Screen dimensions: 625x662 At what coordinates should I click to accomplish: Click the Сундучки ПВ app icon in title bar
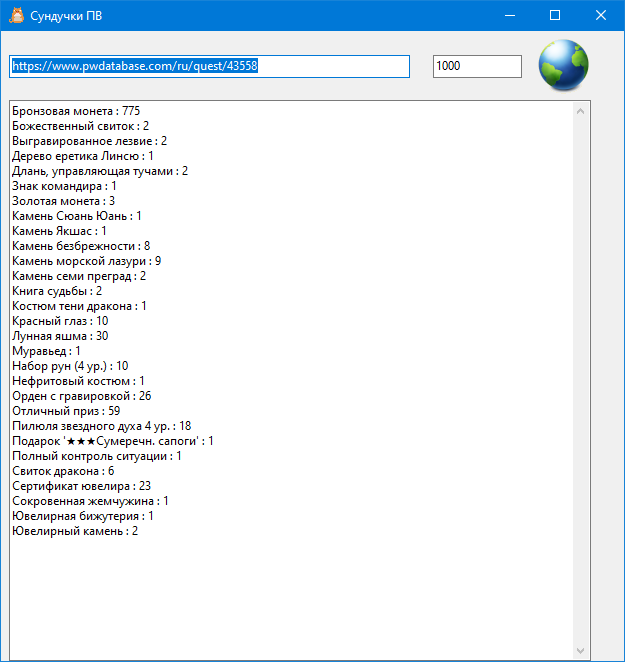[17, 15]
